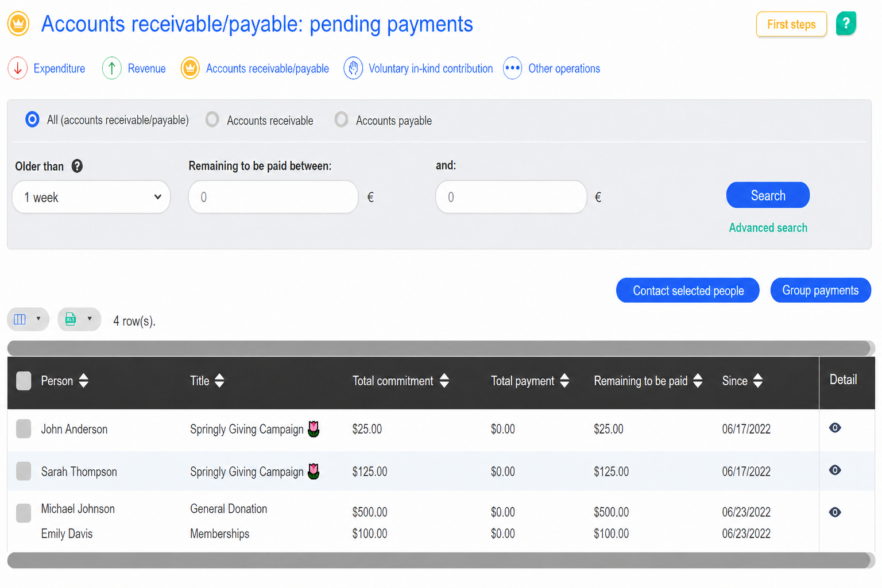The width and height of the screenshot is (882, 588).
Task: Select the Accounts receivable radio button
Action: (x=212, y=119)
